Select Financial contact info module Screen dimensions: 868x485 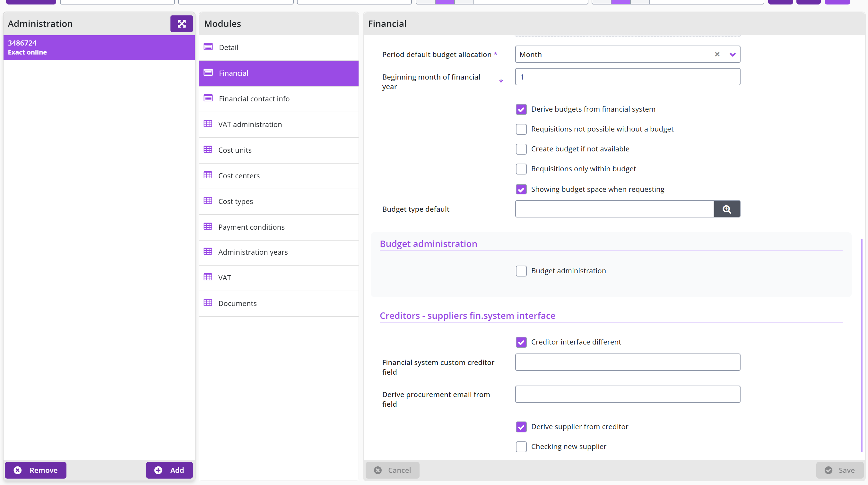[x=279, y=99]
